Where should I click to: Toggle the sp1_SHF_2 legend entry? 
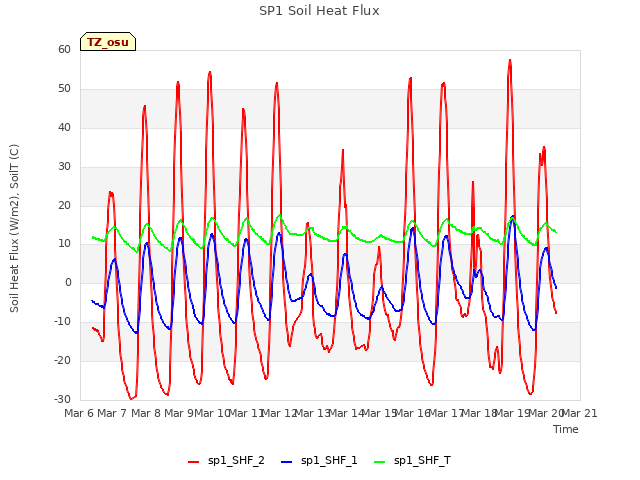(226, 461)
